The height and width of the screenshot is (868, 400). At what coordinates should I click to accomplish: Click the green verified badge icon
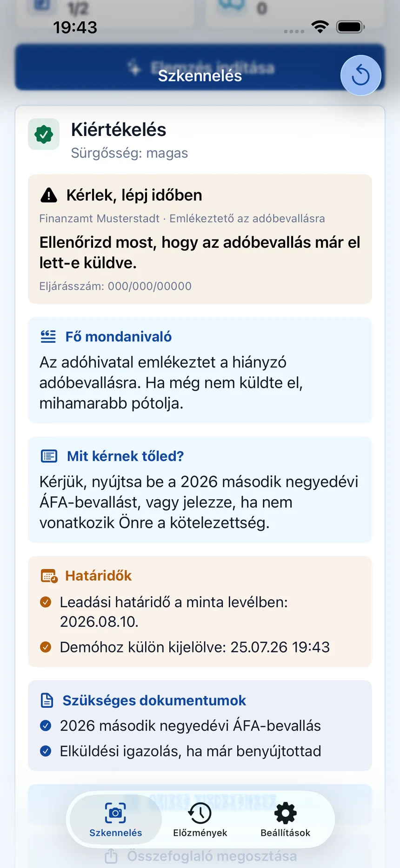pyautogui.click(x=44, y=134)
